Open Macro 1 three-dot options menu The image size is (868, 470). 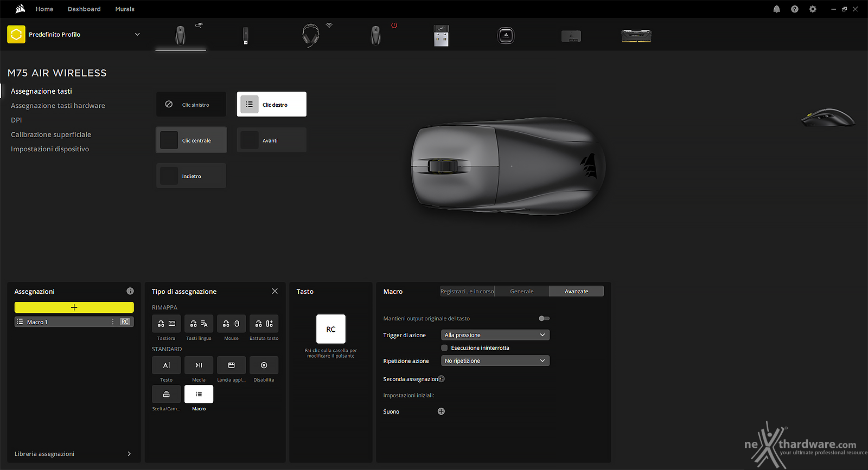113,322
